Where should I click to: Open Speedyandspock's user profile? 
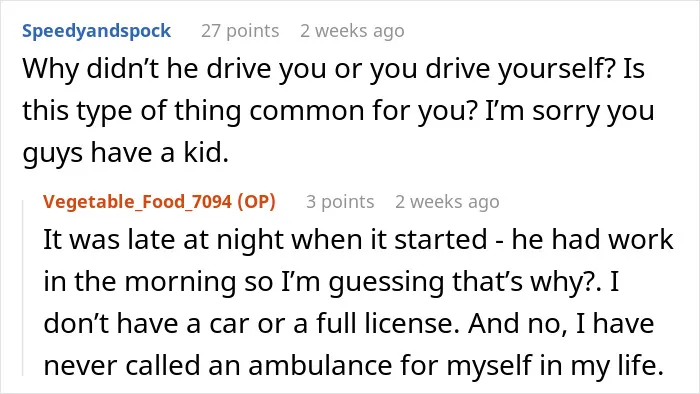coord(96,31)
